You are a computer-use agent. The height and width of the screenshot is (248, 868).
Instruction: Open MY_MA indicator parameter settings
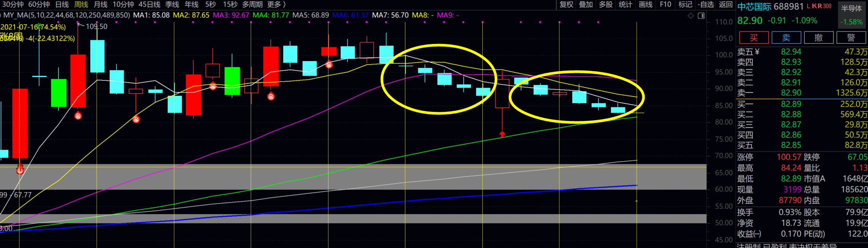(66, 15)
